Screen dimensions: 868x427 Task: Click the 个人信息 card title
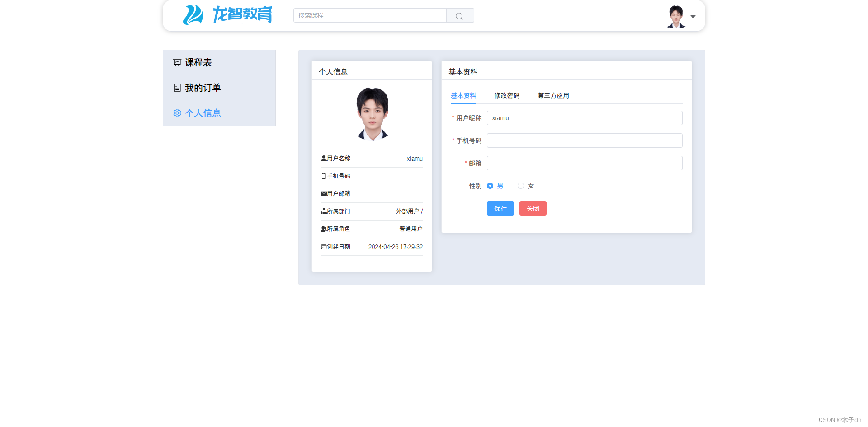click(x=333, y=72)
